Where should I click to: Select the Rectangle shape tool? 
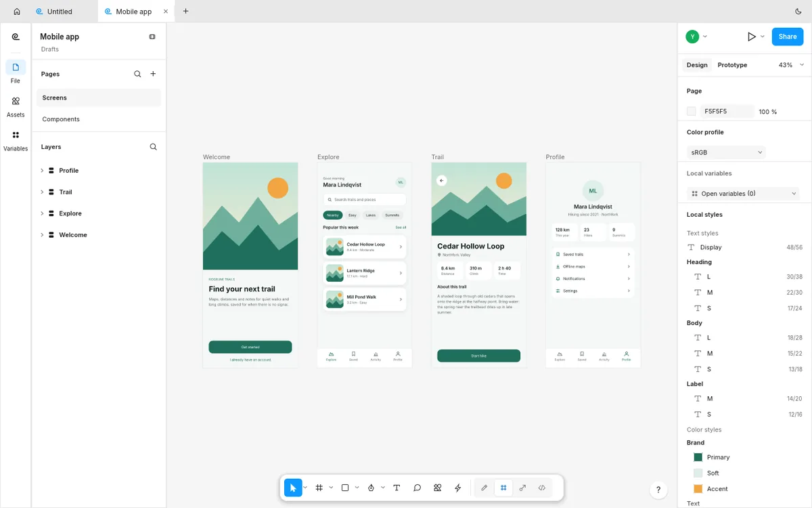(x=345, y=488)
